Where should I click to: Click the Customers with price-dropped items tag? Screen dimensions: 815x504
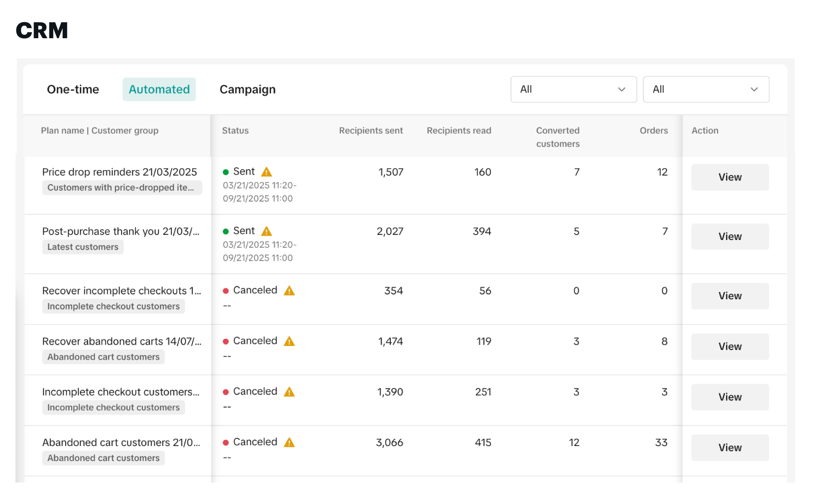[122, 188]
